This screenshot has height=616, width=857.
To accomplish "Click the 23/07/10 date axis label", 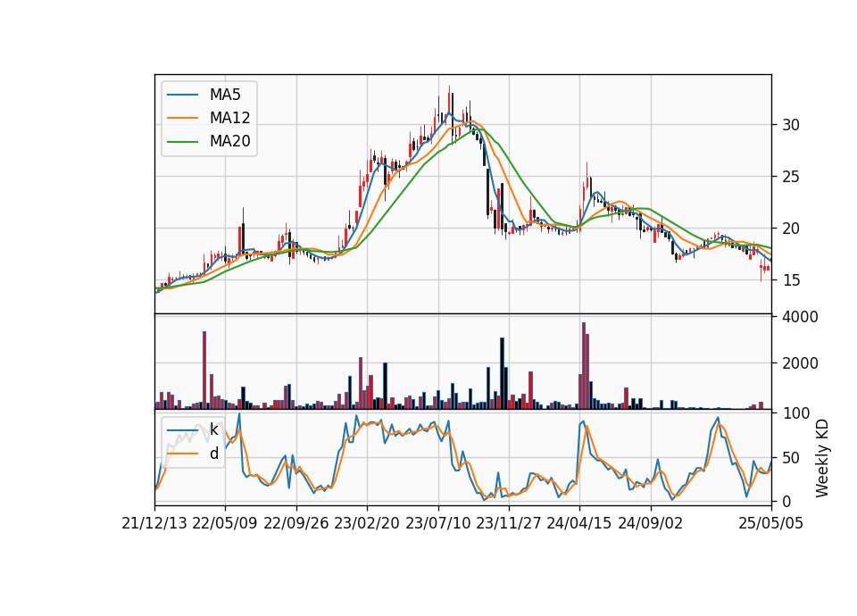I will [437, 523].
